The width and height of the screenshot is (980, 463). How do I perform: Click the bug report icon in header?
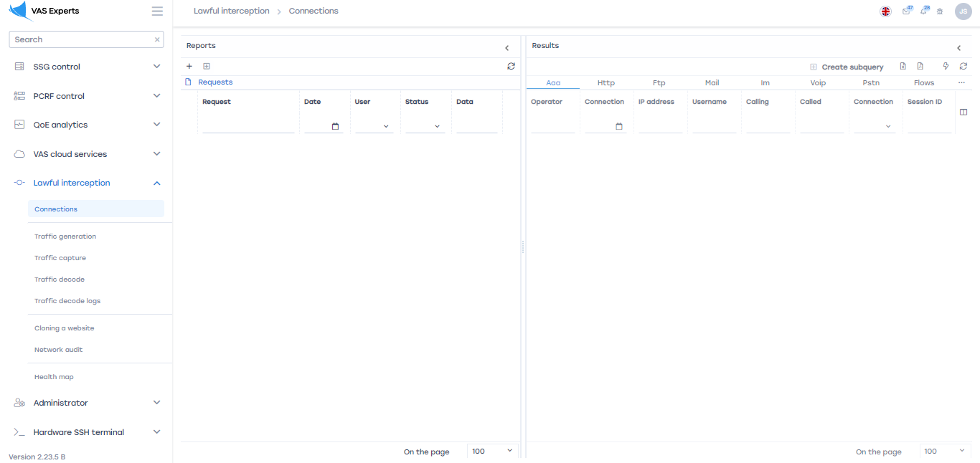click(x=940, y=11)
